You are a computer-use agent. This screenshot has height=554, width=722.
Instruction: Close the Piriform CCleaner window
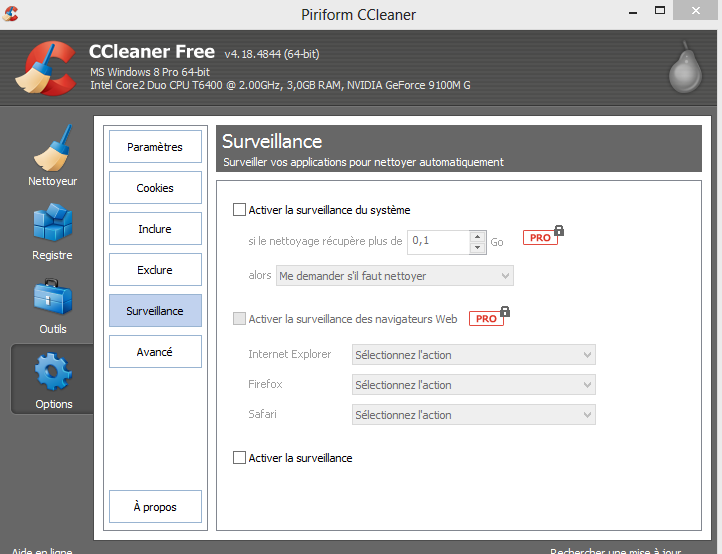tap(695, 10)
